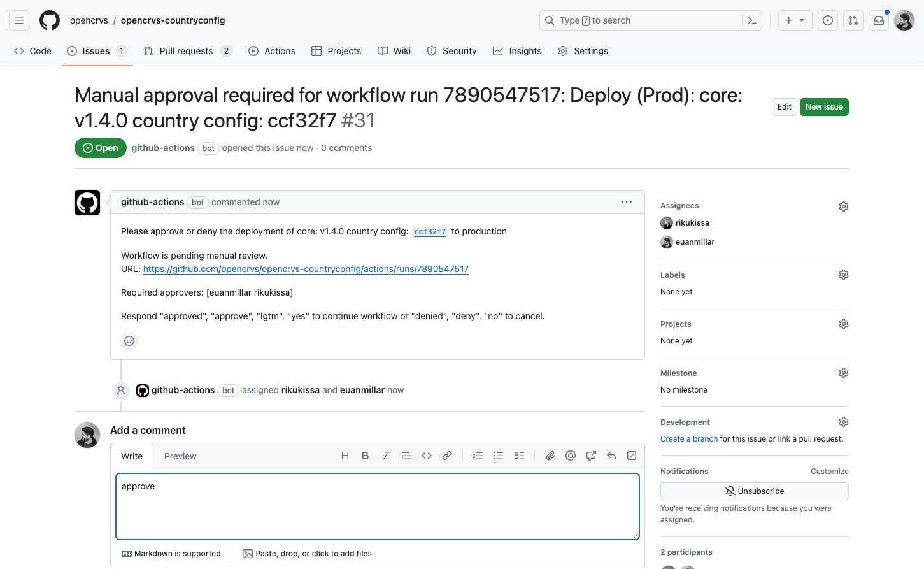
Task: Click the green New issue button
Action: [824, 107]
